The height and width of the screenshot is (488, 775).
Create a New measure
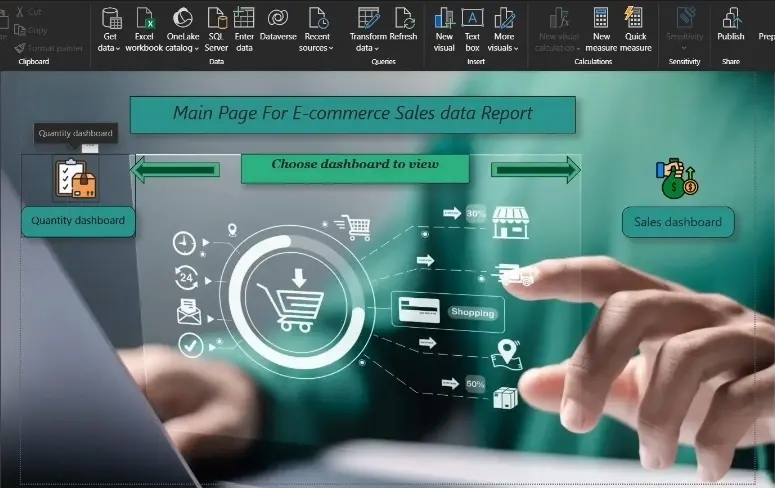[601, 30]
